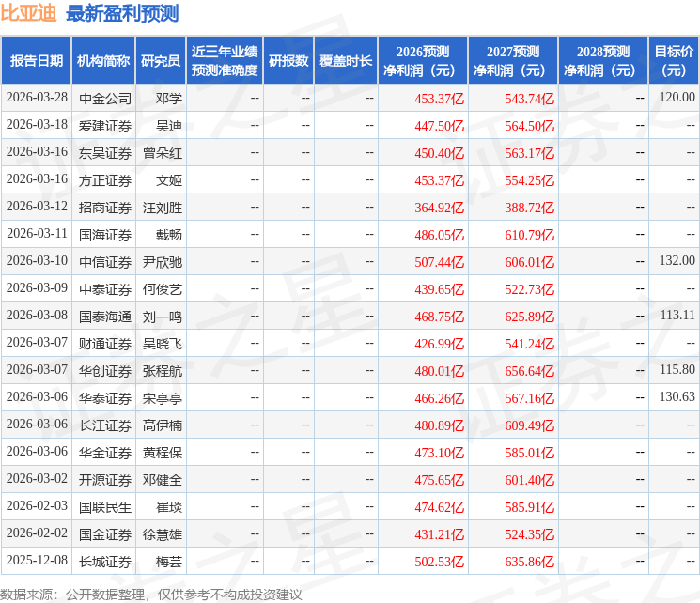The width and height of the screenshot is (700, 603).
Task: Select the date 2026-03-28
Action: coord(37,98)
